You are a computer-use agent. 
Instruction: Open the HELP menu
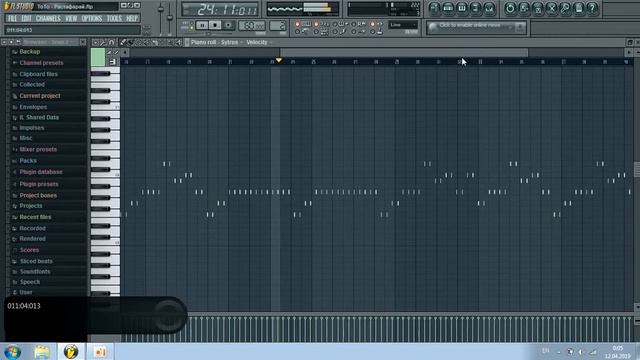coord(131,19)
